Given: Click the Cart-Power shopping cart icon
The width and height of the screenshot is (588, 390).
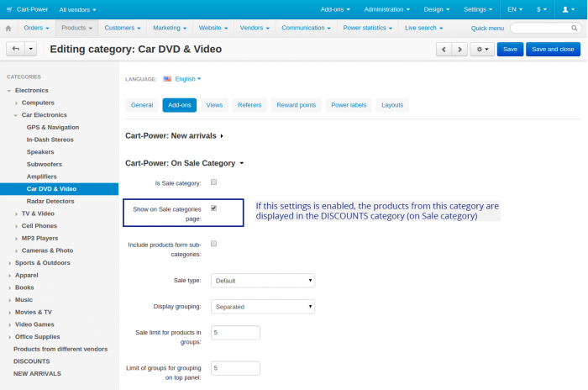Looking at the screenshot, I should pos(9,10).
